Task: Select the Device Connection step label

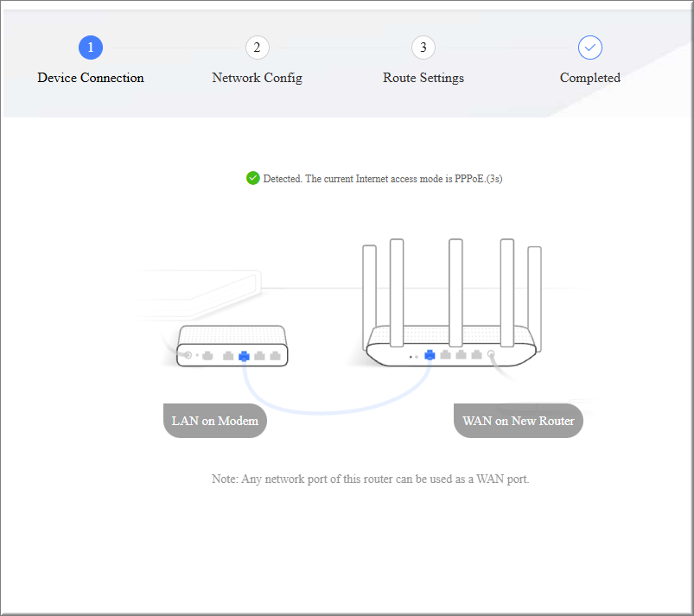Action: pyautogui.click(x=91, y=78)
